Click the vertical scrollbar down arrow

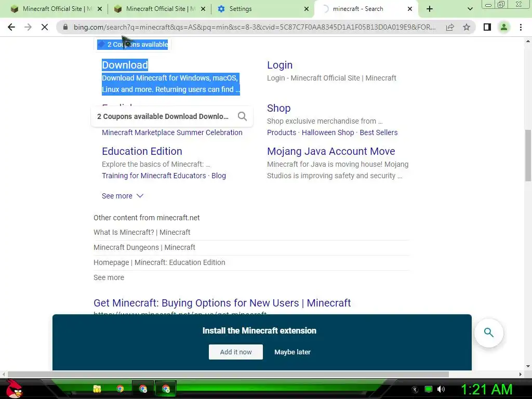pyautogui.click(x=528, y=366)
